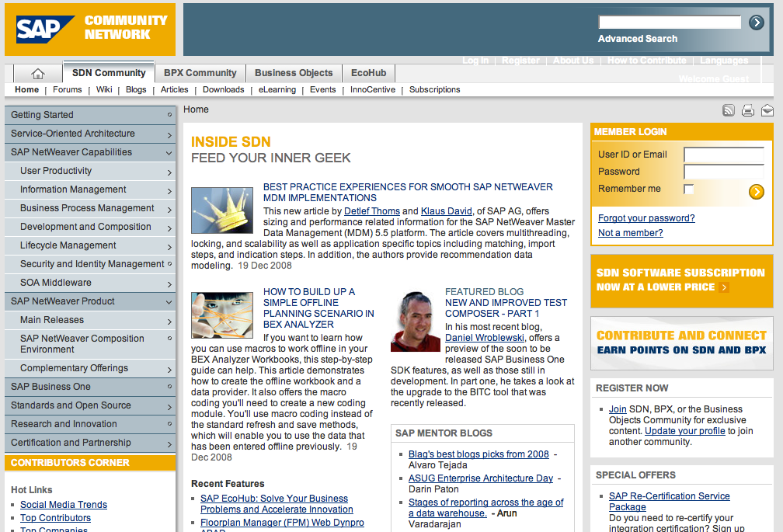
Task: Open SAP Business One menu item
Action: (90, 387)
